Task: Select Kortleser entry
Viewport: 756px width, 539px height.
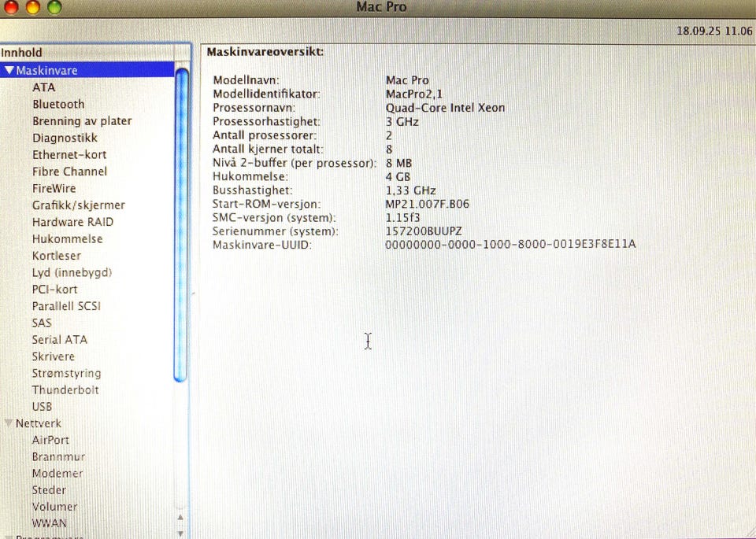Action: click(x=57, y=256)
